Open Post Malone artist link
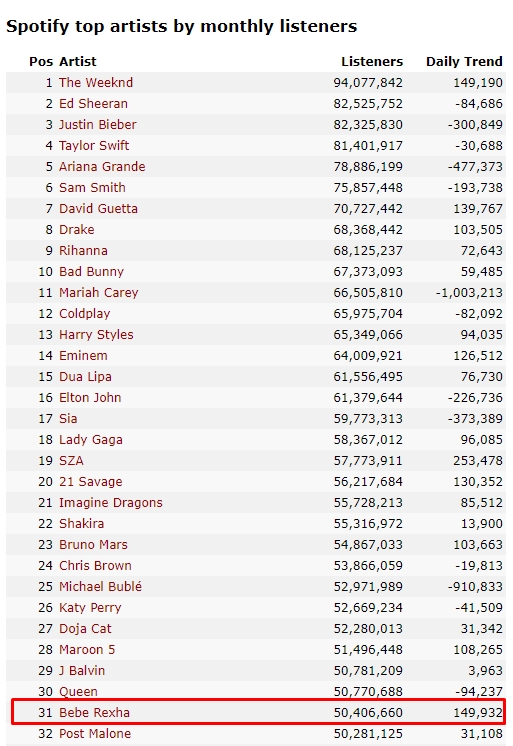513x746 pixels. 95,733
